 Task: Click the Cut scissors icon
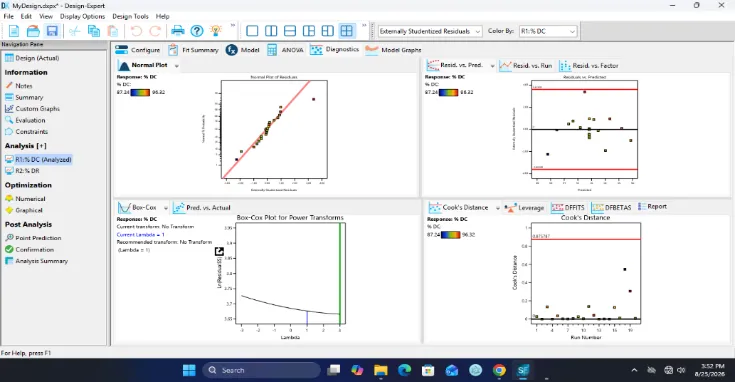[75, 31]
